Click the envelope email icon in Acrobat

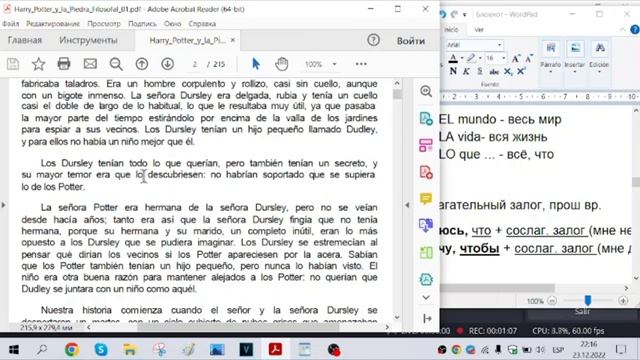click(x=90, y=64)
